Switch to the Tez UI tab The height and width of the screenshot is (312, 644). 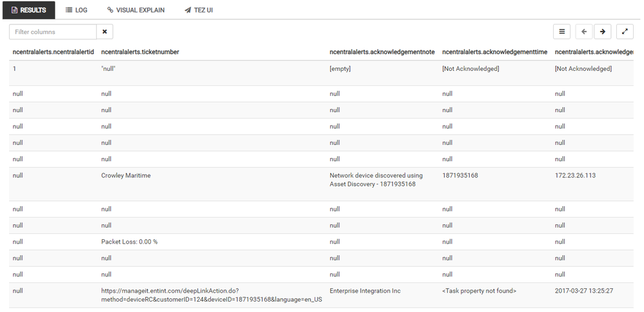pos(199,10)
